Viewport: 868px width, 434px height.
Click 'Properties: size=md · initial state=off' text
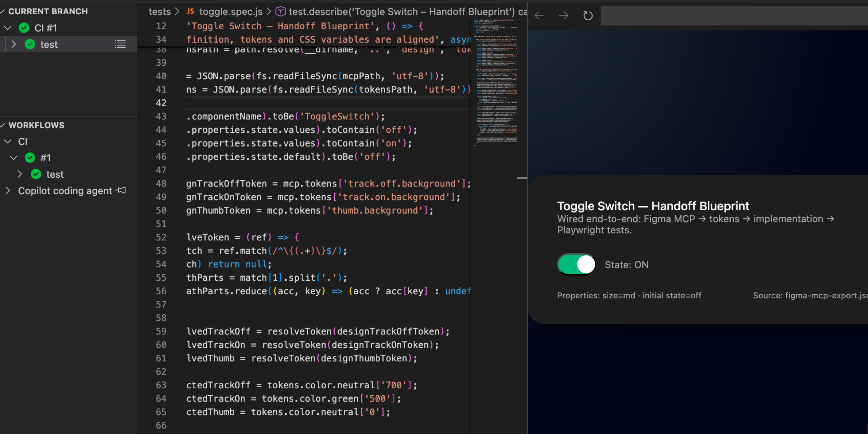point(629,295)
